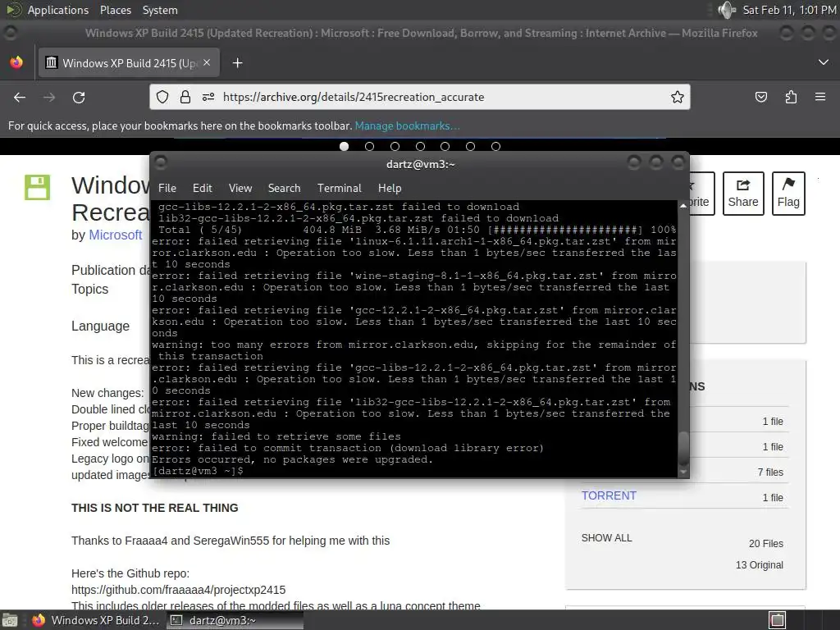Reload the archive.org page
Viewport: 840px width, 630px height.
(x=79, y=97)
